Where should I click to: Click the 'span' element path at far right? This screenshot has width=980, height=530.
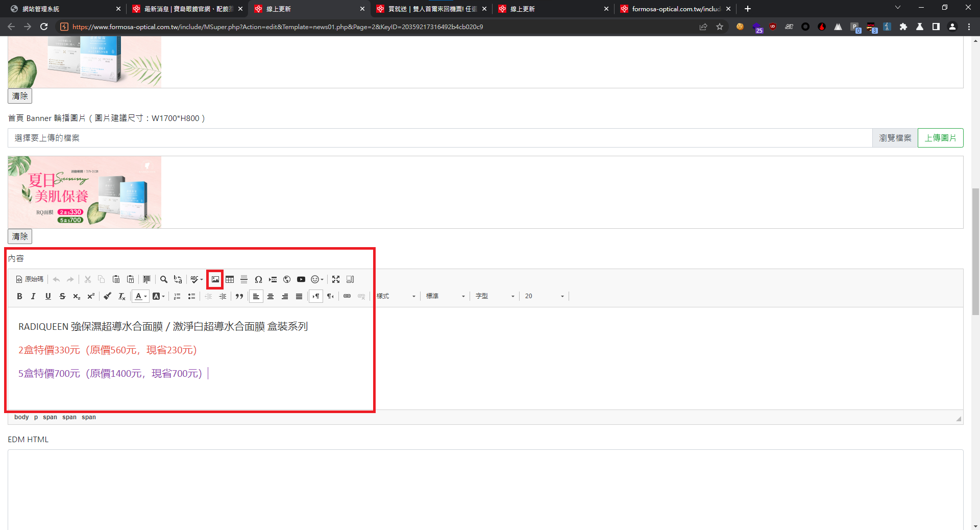[89, 417]
